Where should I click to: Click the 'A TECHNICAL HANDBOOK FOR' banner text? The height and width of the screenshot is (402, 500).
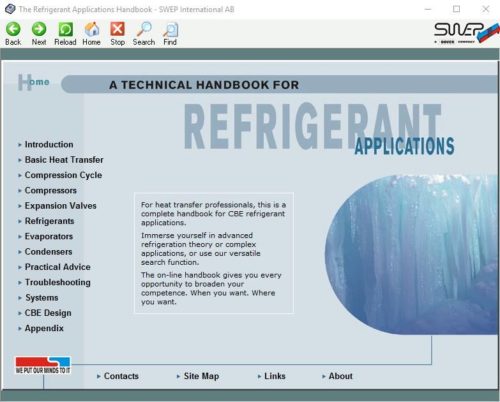point(204,85)
